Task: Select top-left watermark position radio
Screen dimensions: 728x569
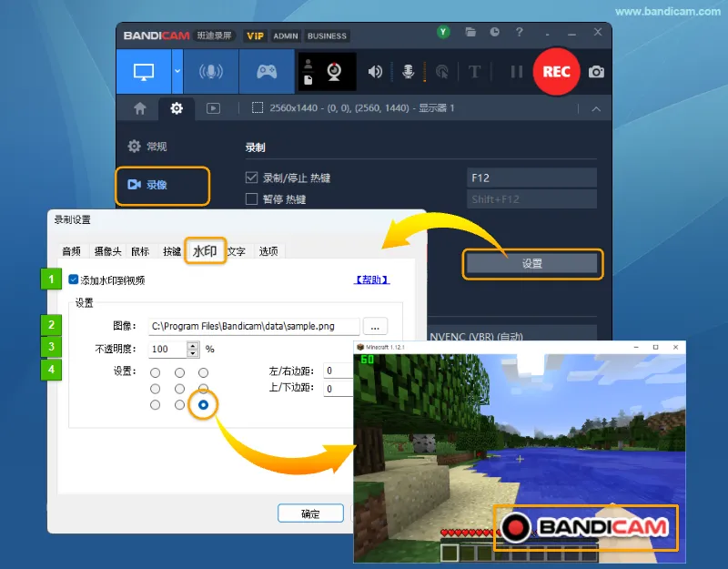Action: click(155, 372)
